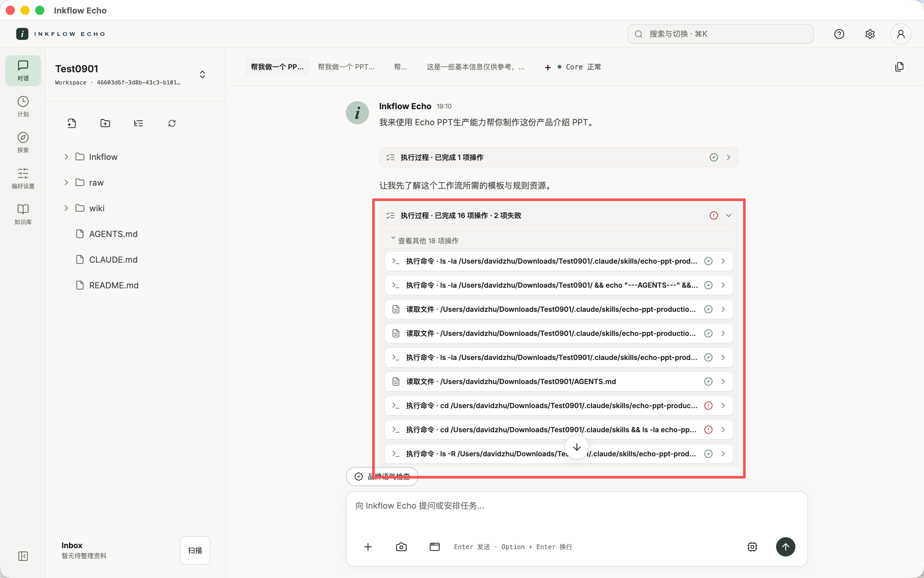The width and height of the screenshot is (924, 578).
Task: Collapse 执行过程 已完成 16 项操作 panel
Action: coord(559,215)
